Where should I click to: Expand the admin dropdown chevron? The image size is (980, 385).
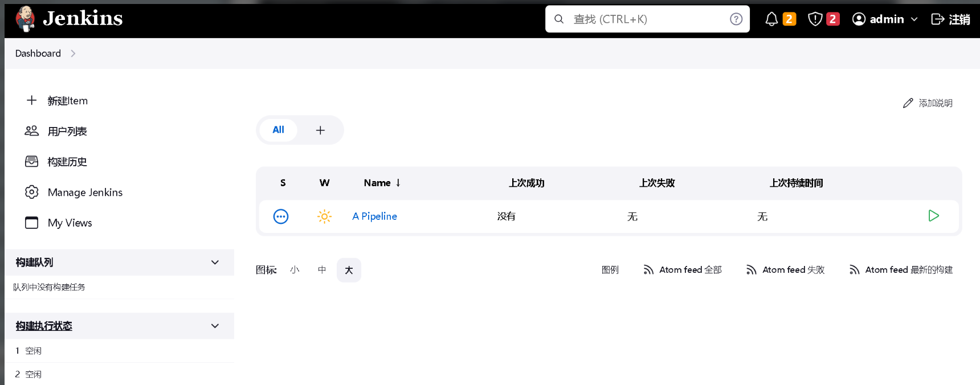point(914,19)
